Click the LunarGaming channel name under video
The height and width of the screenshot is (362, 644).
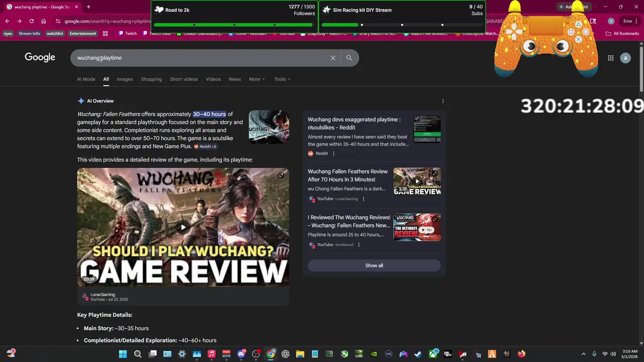(103, 295)
